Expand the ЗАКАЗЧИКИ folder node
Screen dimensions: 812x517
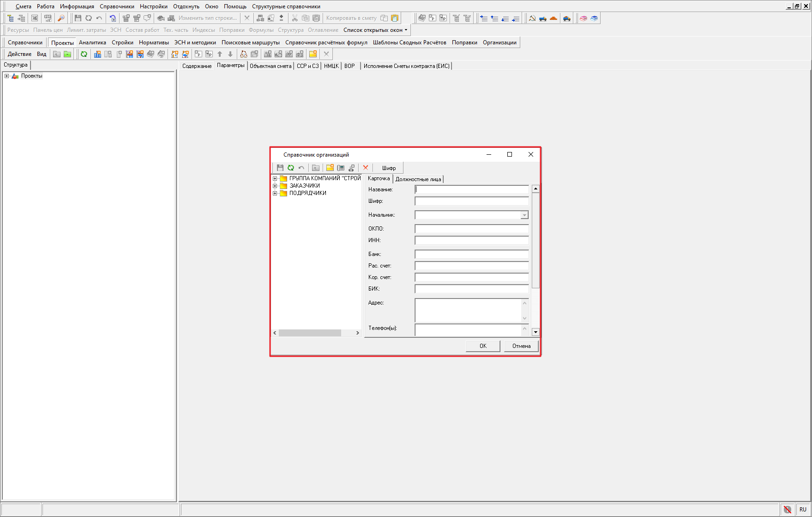(275, 186)
